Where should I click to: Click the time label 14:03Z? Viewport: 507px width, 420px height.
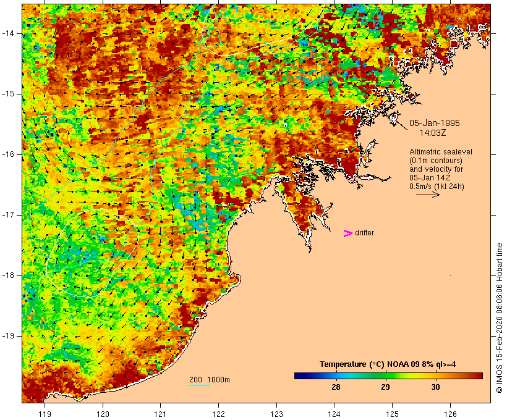click(433, 133)
